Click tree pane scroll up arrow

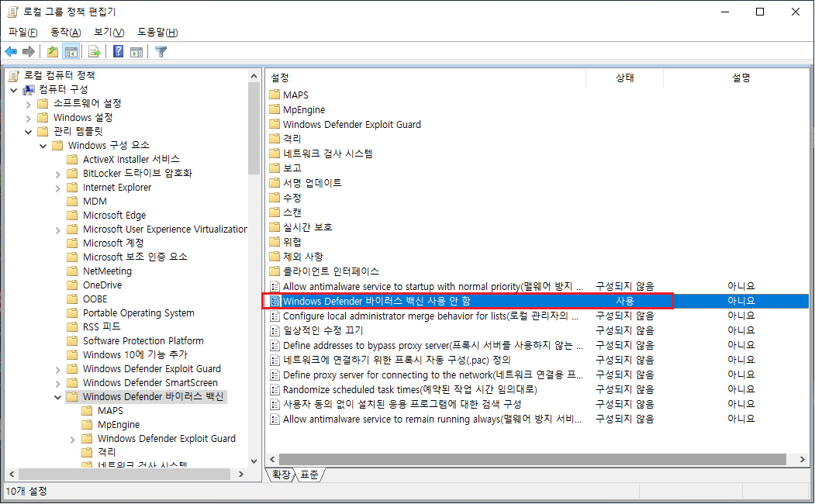coord(254,76)
